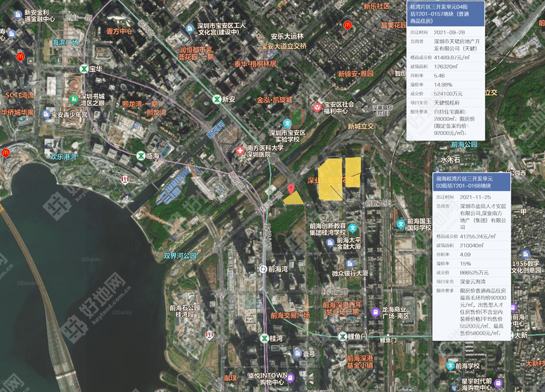Click the 桂湾 metro station icon
The width and height of the screenshot is (545, 392).
coord(264,338)
